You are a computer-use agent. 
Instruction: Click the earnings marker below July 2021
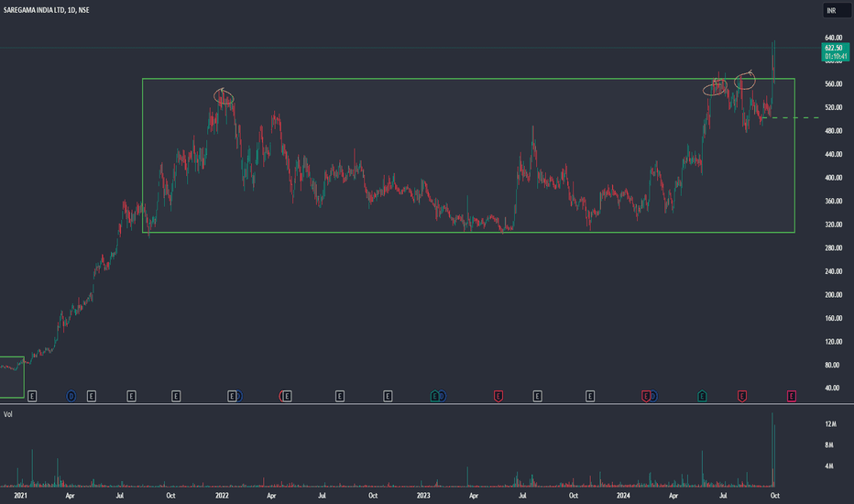click(131, 396)
